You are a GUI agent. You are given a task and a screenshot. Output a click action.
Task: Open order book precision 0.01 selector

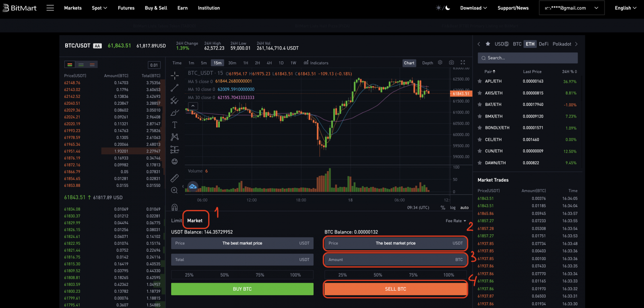(x=154, y=65)
